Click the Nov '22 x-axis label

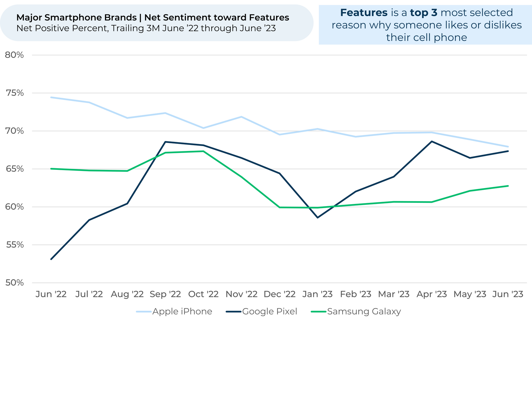pyautogui.click(x=242, y=294)
